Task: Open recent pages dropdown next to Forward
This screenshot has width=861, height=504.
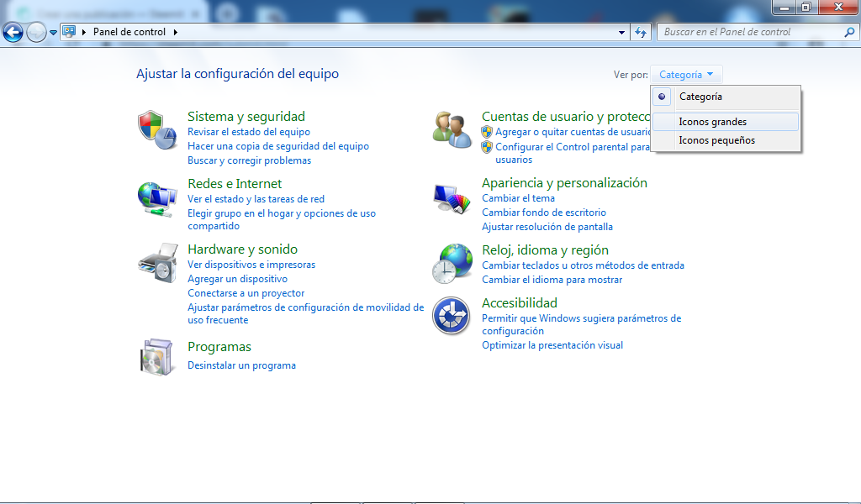Action: 53,33
